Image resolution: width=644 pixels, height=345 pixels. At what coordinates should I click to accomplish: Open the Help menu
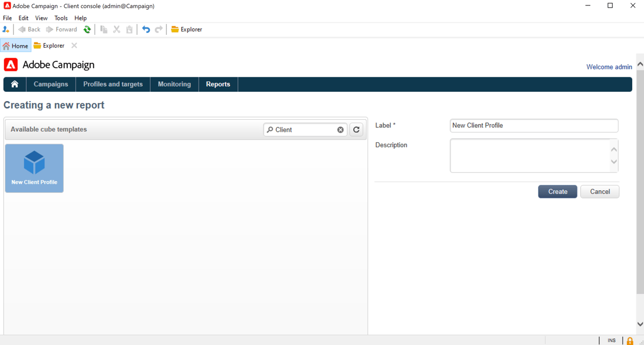[80, 18]
